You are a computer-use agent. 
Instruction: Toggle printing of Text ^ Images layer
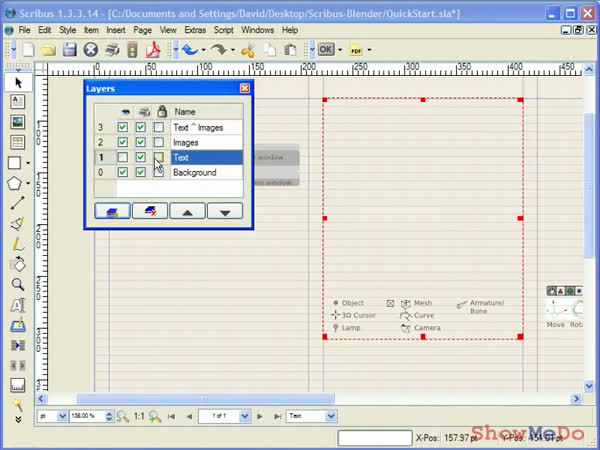(141, 127)
